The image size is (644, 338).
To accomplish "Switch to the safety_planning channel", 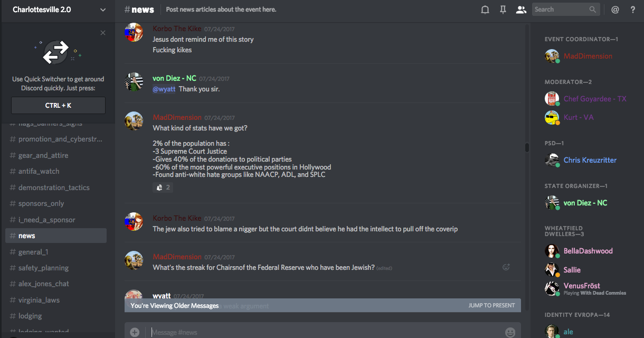I will [43, 268].
